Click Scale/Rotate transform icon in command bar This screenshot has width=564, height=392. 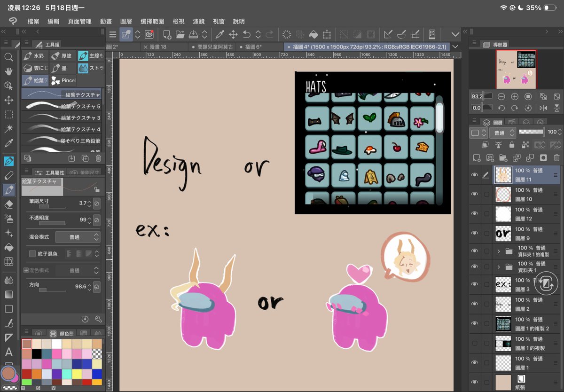(x=327, y=34)
